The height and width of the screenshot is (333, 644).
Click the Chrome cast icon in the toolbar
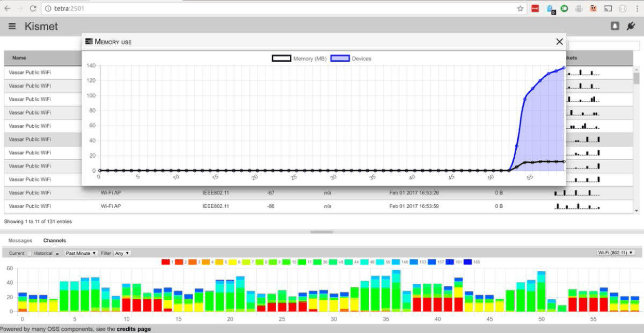tap(607, 8)
